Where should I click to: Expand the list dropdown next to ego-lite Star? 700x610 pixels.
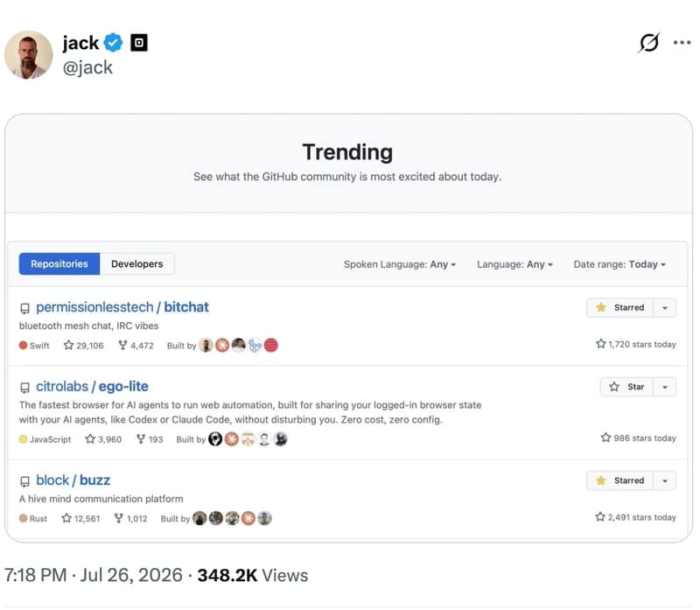tap(665, 387)
